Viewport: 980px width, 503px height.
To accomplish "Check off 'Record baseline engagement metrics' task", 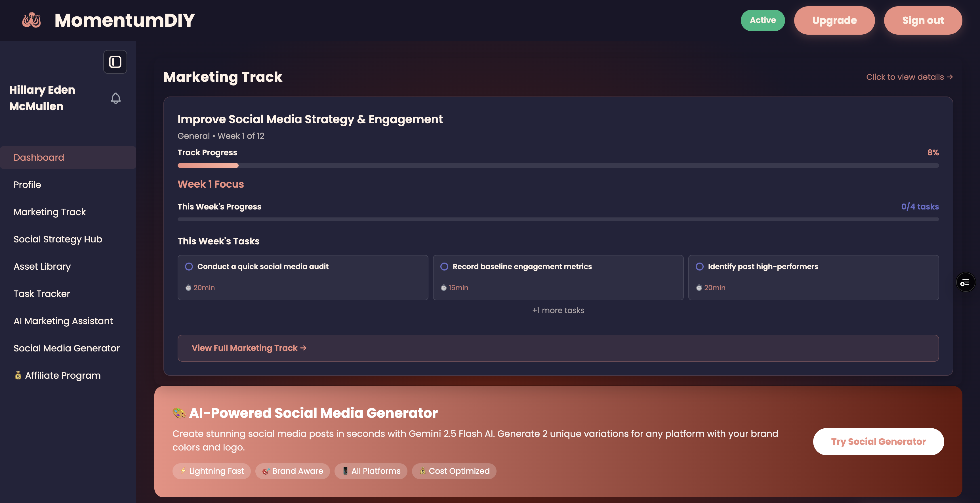I will pos(444,266).
